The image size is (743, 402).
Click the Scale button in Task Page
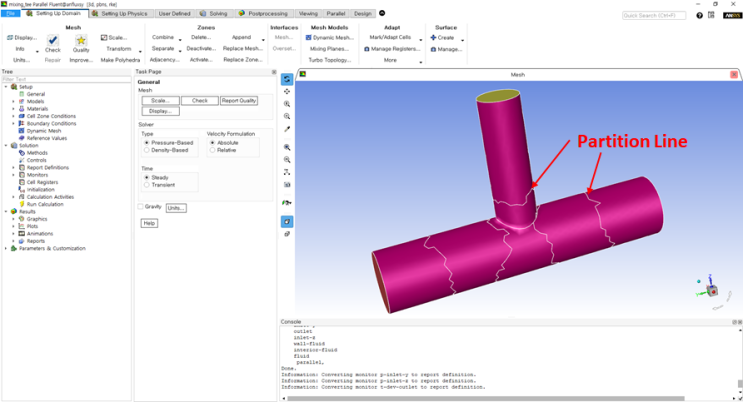[161, 100]
